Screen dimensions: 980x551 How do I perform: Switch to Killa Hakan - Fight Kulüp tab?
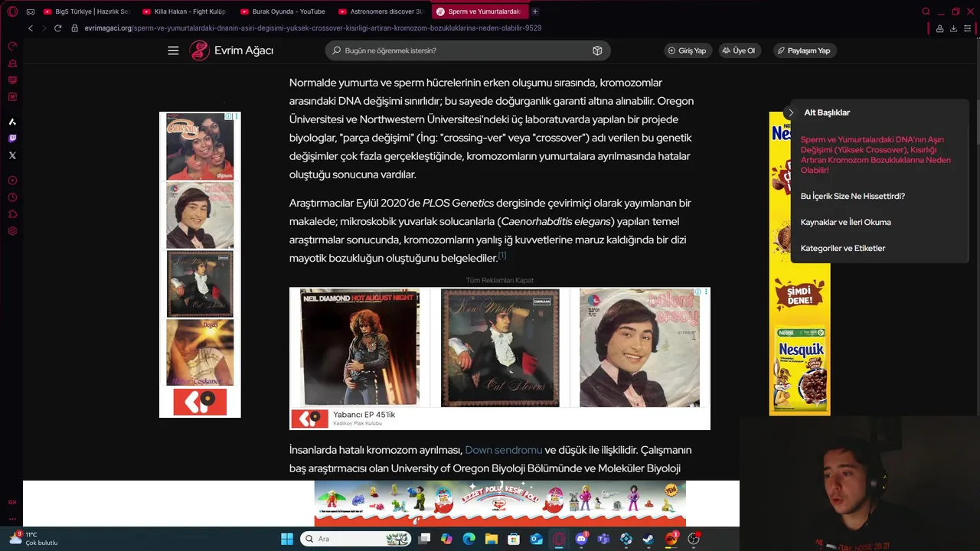[x=184, y=11]
